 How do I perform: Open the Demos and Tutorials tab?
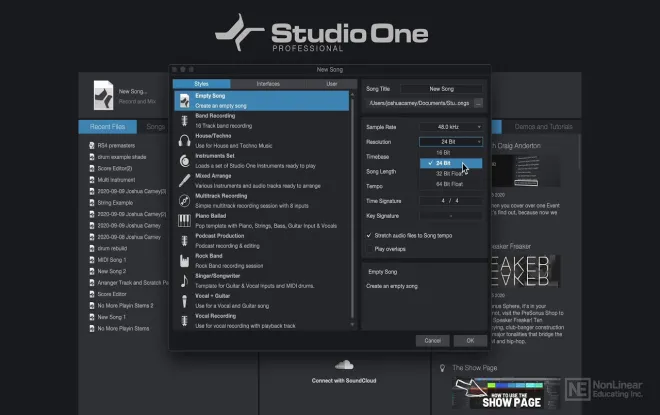(x=543, y=127)
